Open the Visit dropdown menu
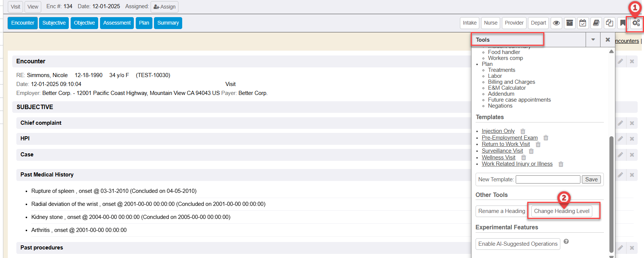 coord(15,7)
